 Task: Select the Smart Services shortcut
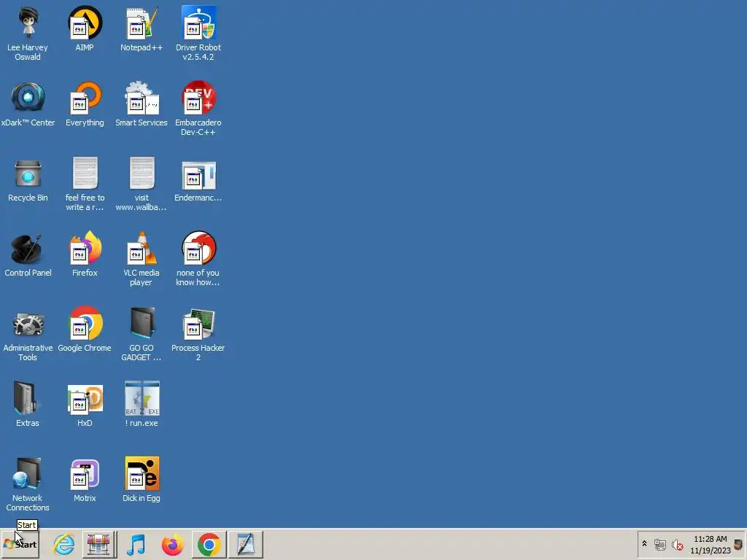point(142,104)
